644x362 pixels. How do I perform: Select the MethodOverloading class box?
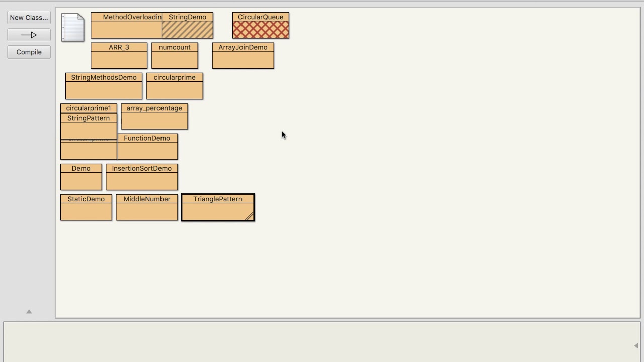coord(126,26)
